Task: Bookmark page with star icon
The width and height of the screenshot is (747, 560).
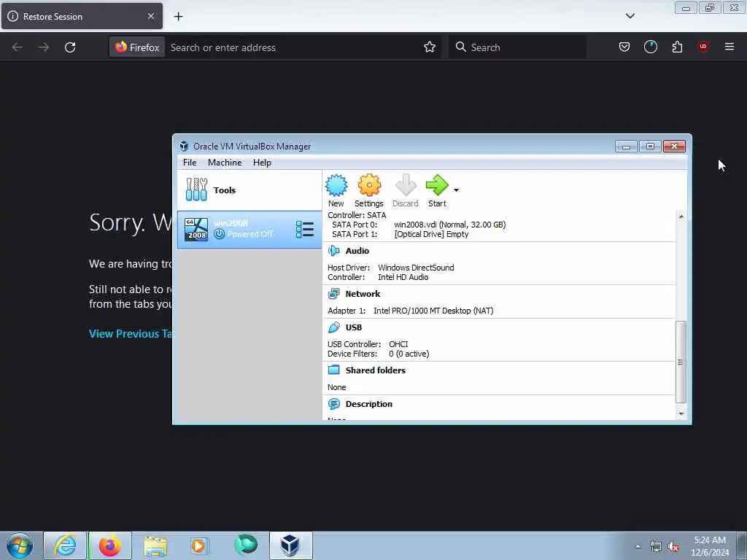Action: click(x=430, y=47)
